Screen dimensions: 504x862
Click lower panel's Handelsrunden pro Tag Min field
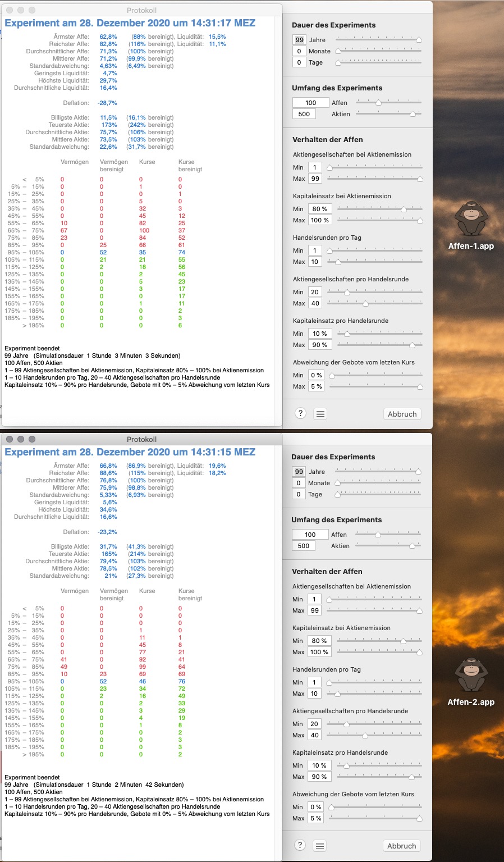click(x=314, y=682)
